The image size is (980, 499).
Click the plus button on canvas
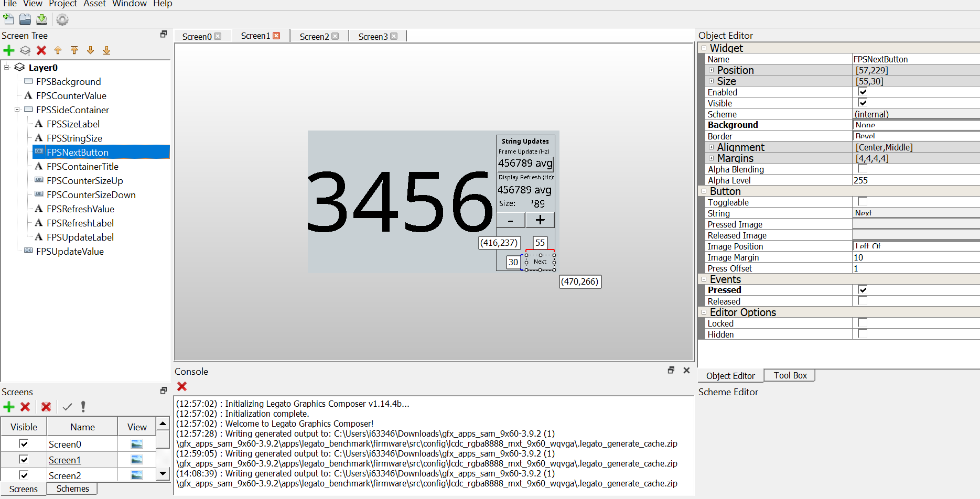point(540,220)
